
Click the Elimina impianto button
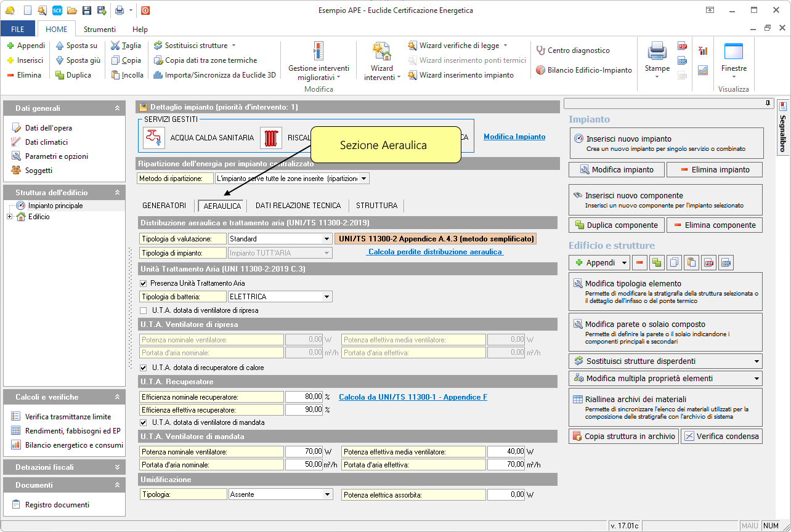pyautogui.click(x=715, y=169)
